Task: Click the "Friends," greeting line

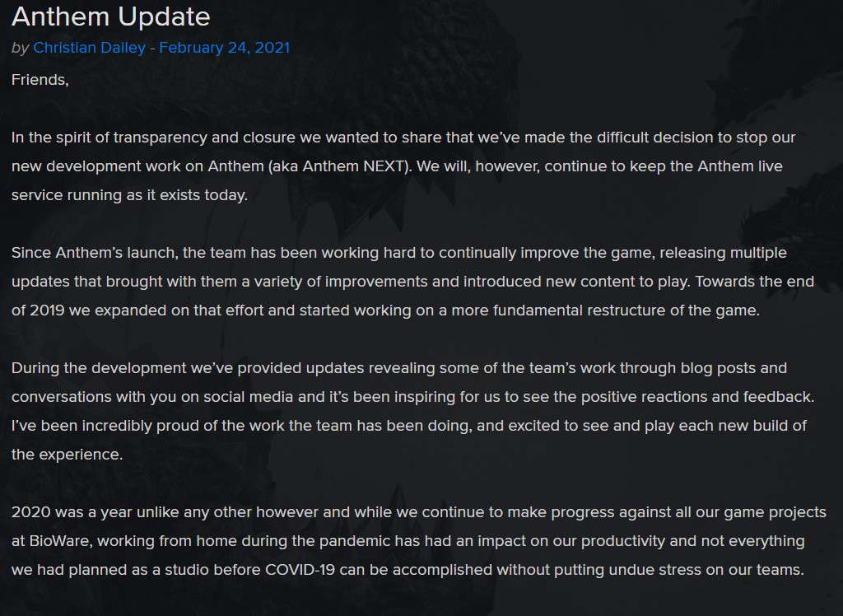Action: pyautogui.click(x=40, y=80)
